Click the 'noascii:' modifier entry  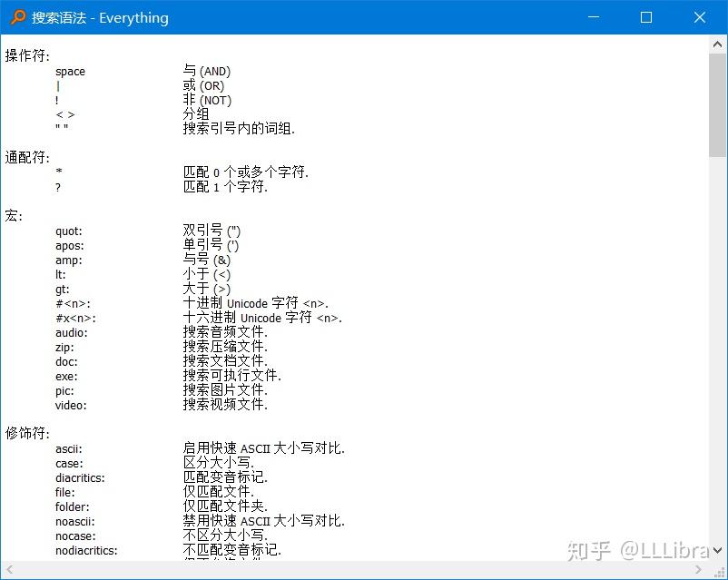pos(74,522)
